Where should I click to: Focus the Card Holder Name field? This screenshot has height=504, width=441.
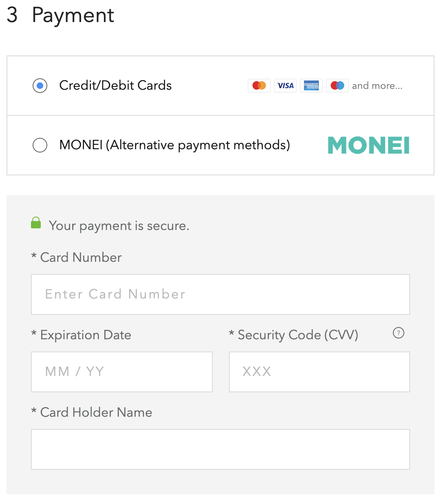click(220, 449)
